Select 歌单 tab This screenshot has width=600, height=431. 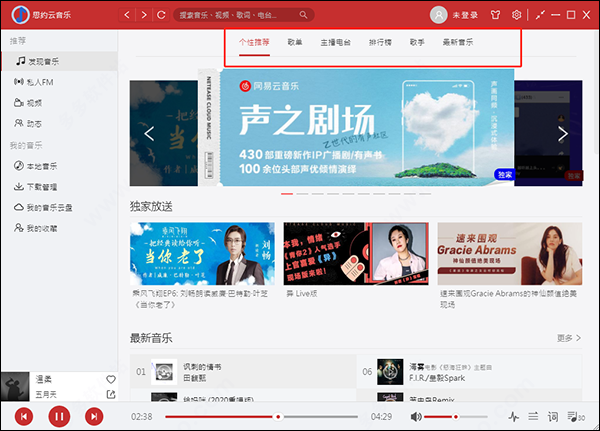pyautogui.click(x=295, y=42)
